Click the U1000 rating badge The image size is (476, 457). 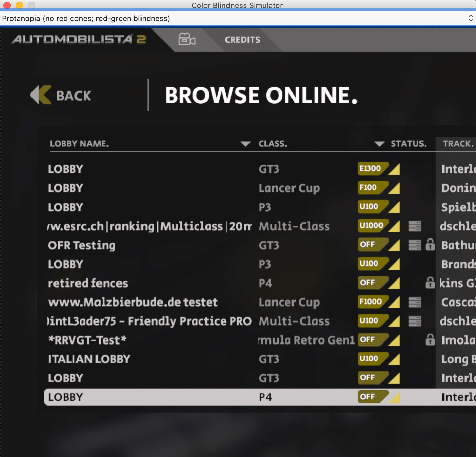372,225
